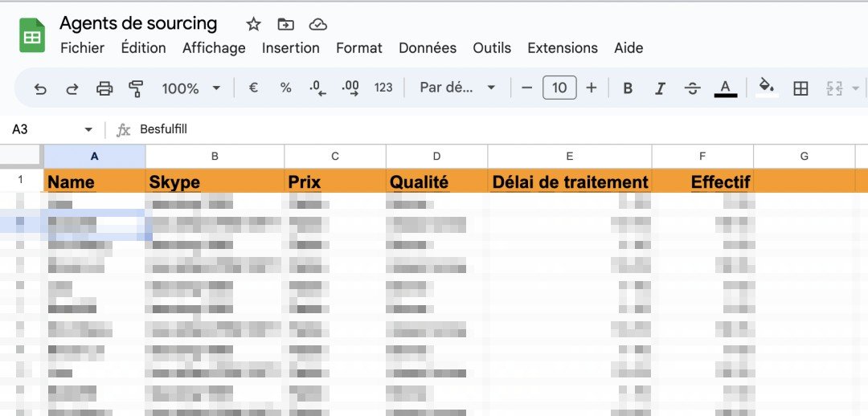
Task: Open the Extensions menu
Action: [563, 48]
